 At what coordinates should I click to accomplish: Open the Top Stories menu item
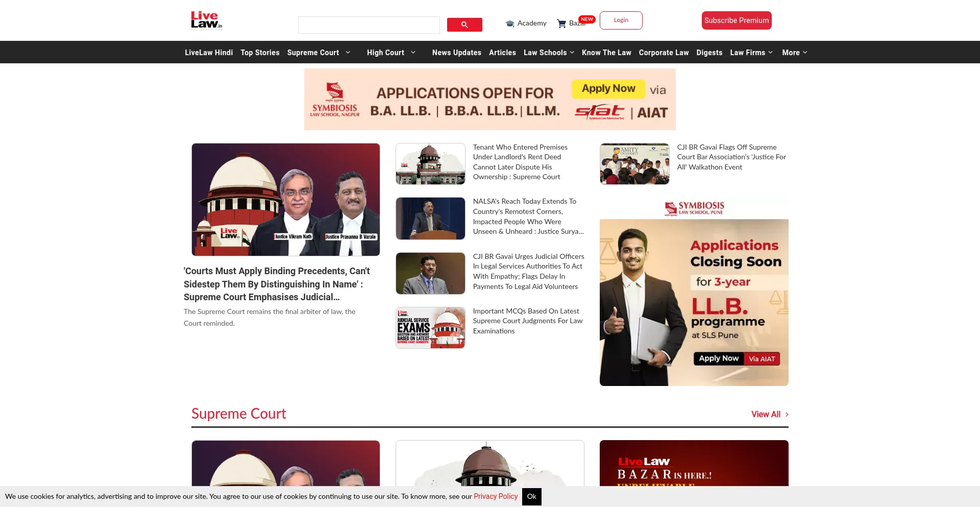point(260,53)
